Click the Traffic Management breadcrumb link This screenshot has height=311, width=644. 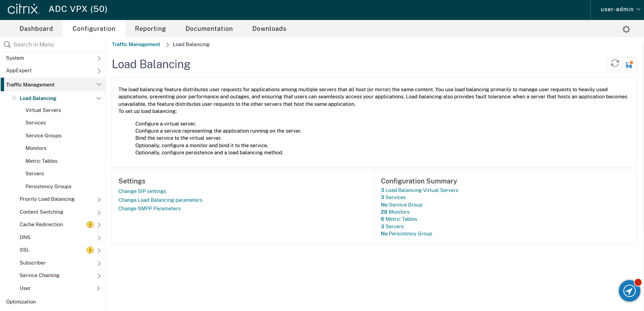coord(136,44)
